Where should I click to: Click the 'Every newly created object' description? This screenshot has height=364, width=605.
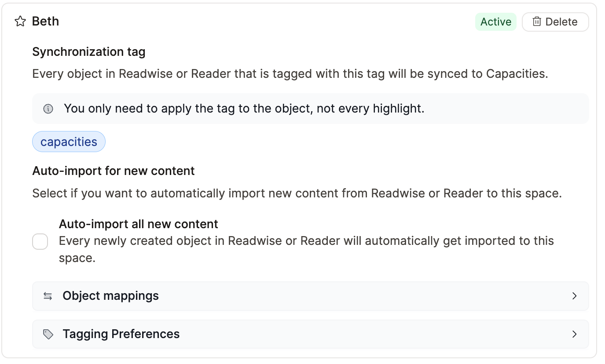point(306,241)
